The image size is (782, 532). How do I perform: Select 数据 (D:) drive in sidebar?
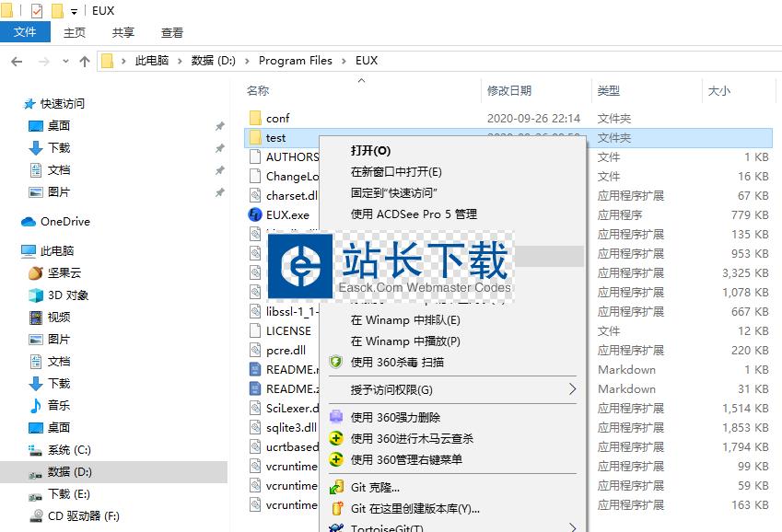point(70,472)
